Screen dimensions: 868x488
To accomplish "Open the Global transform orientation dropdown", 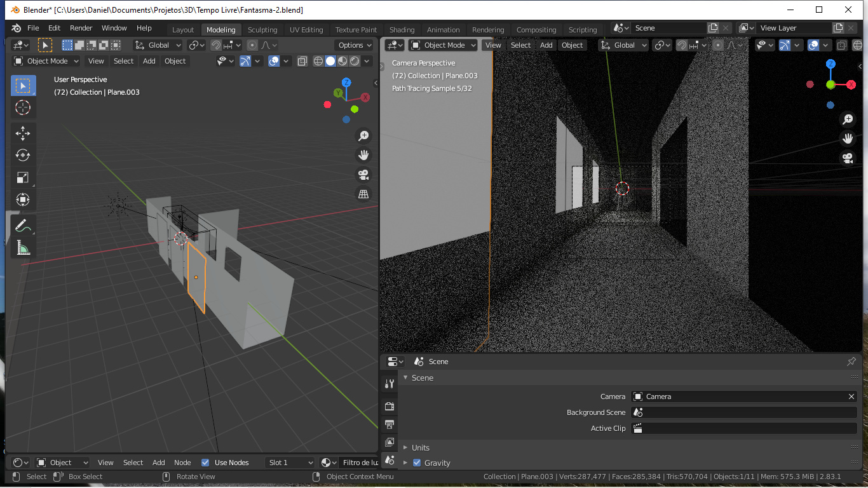I will tap(157, 44).
